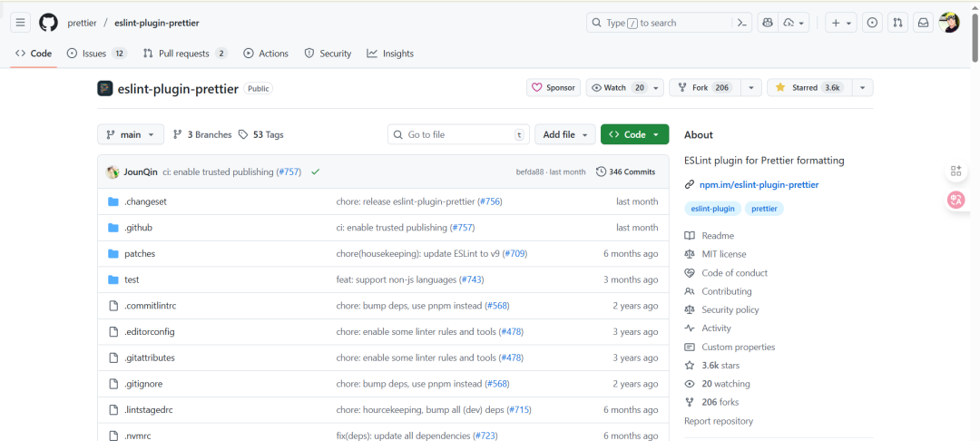This screenshot has height=441, width=980.
Task: View the 206 forks link
Action: click(711, 402)
